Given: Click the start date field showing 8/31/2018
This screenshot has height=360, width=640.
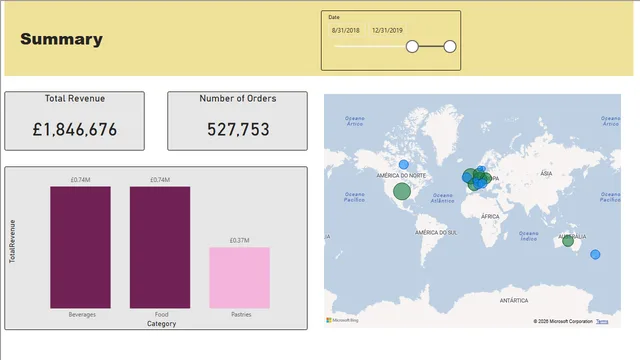Looking at the screenshot, I should click(x=346, y=30).
